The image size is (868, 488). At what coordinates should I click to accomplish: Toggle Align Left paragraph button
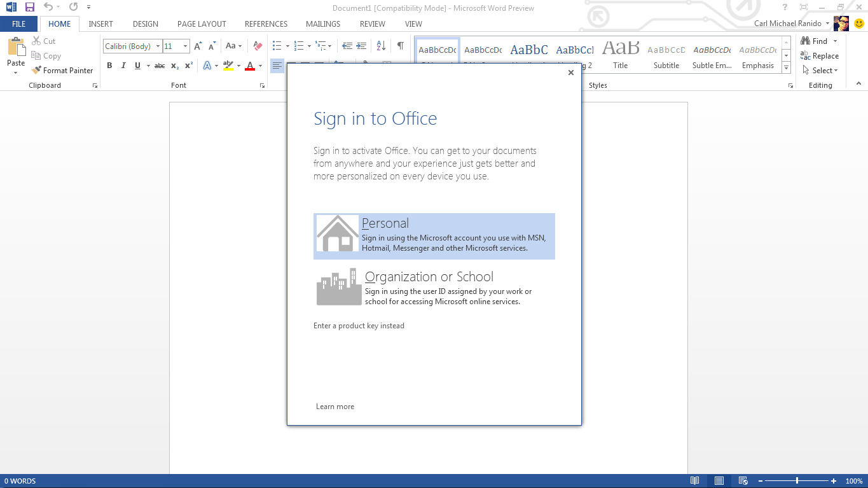[x=277, y=66]
